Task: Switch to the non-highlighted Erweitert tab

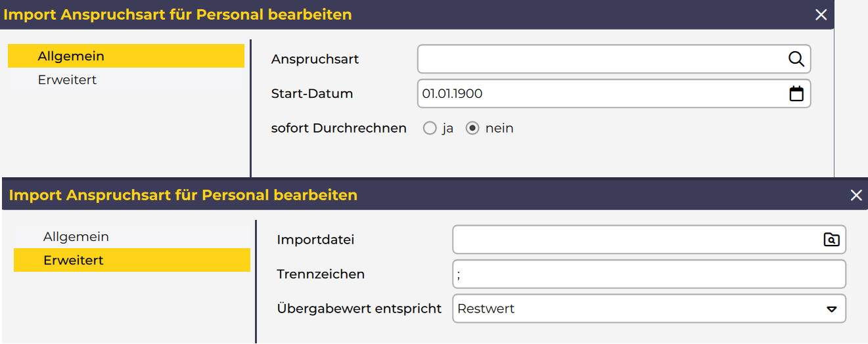Action: tap(67, 80)
